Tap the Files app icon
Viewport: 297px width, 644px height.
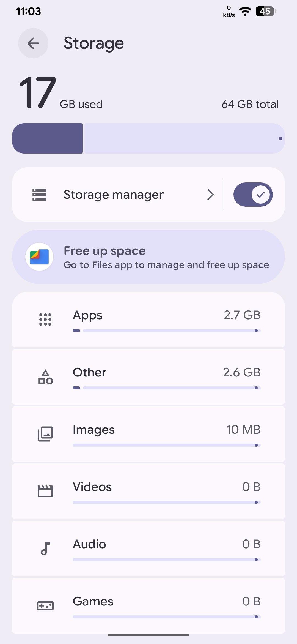pos(39,257)
